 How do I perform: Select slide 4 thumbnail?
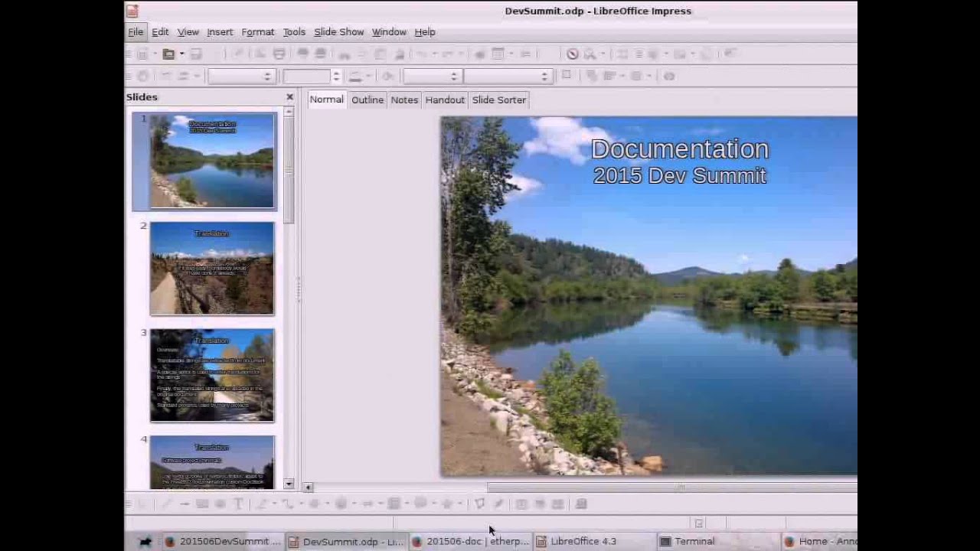[212, 462]
